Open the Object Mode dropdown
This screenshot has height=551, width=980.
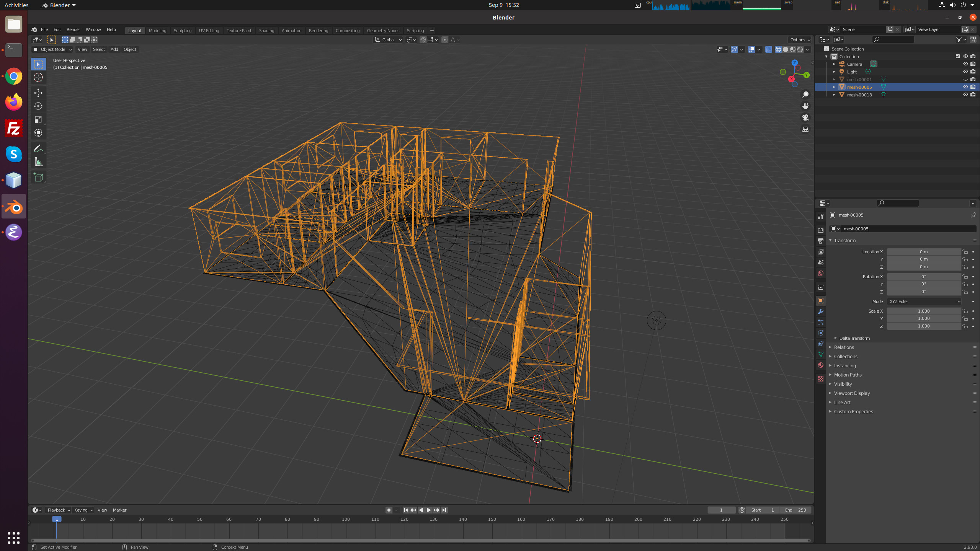52,49
